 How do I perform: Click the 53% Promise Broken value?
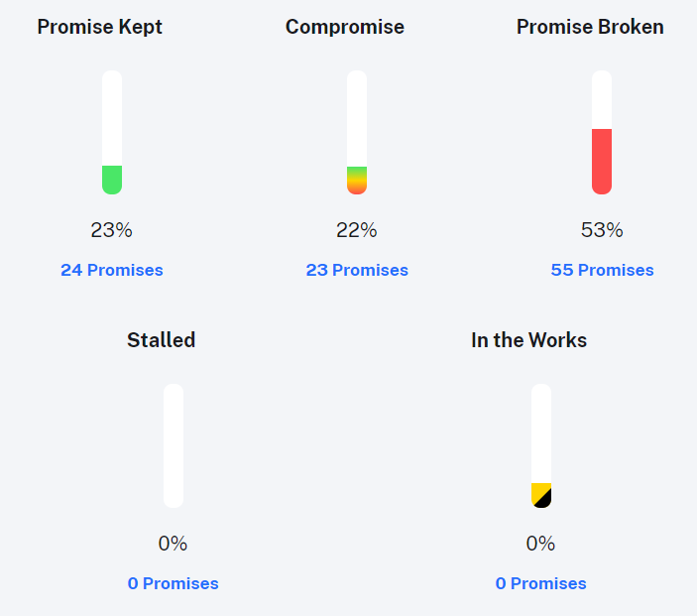pos(602,230)
